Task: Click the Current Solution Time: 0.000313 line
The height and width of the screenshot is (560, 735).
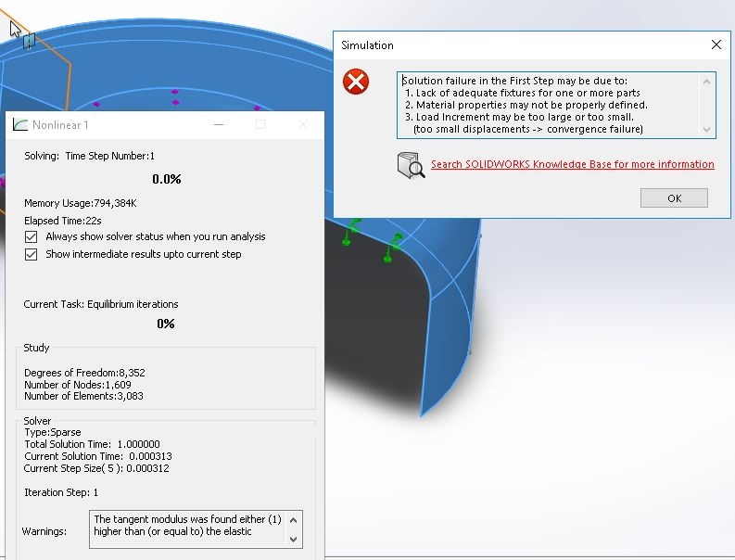Action: pyautogui.click(x=98, y=456)
